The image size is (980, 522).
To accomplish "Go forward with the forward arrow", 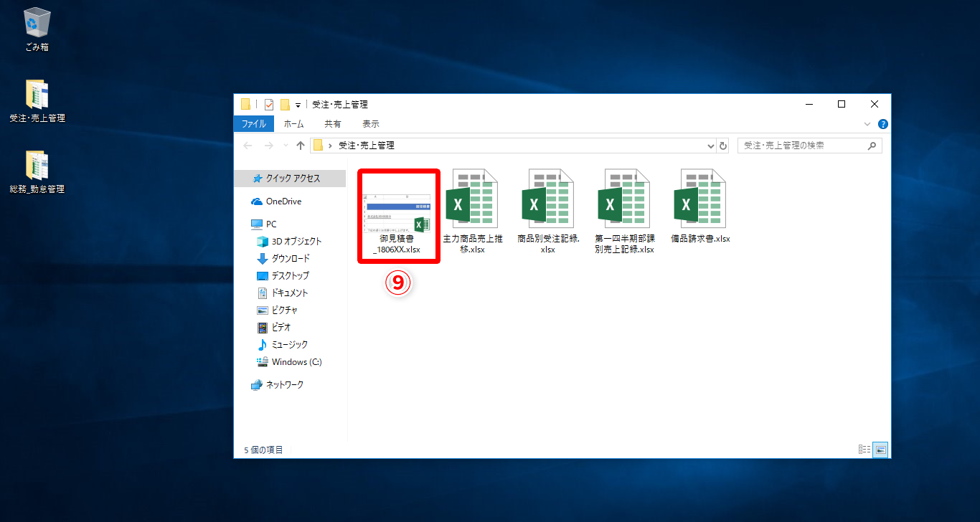I will 269,146.
